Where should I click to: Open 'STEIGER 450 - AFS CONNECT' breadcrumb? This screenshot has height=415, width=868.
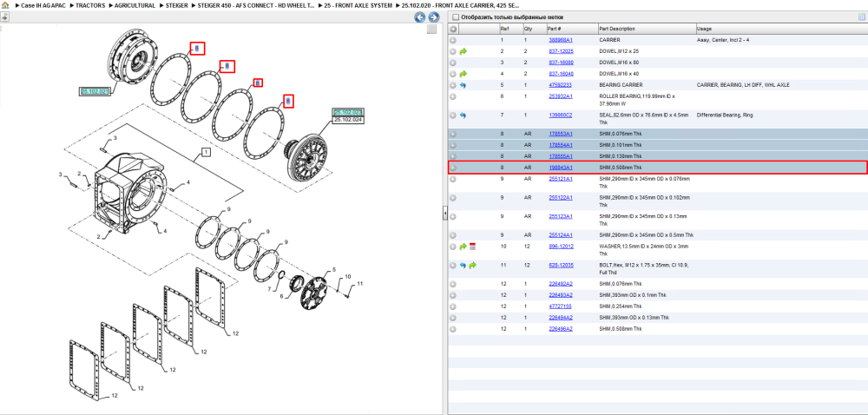click(x=256, y=5)
